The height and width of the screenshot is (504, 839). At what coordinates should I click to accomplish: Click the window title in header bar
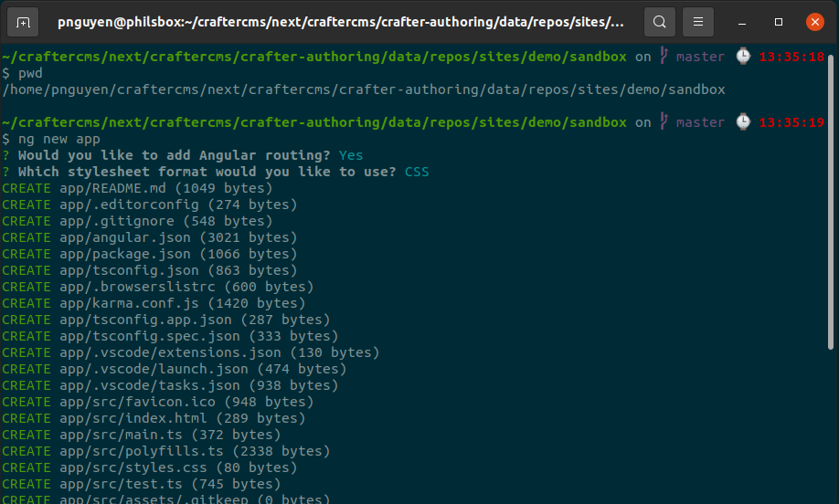343,21
